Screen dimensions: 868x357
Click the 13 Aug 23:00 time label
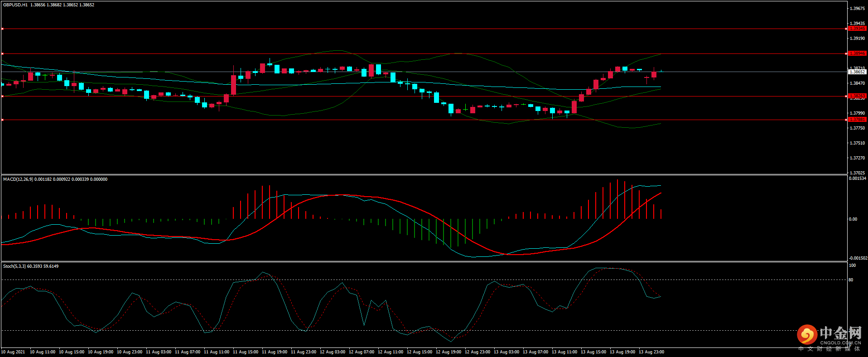(x=651, y=352)
